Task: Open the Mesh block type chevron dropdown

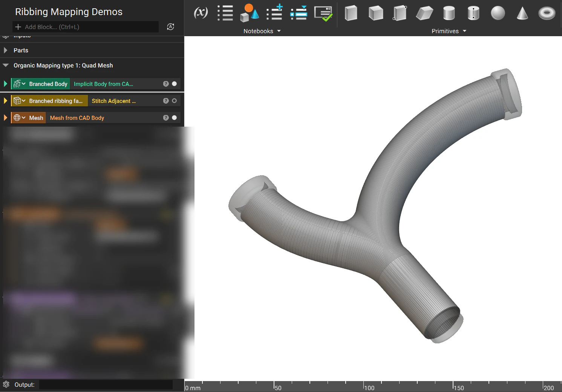Action: 24,118
